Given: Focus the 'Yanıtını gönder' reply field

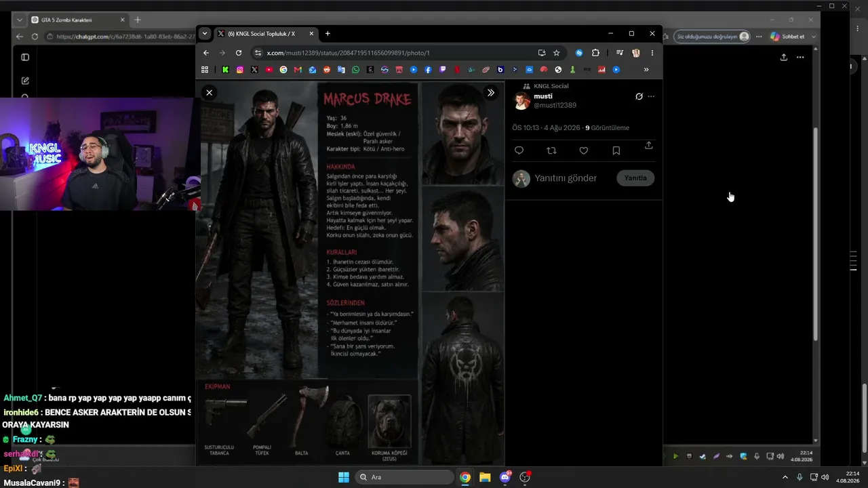Looking at the screenshot, I should [566, 178].
